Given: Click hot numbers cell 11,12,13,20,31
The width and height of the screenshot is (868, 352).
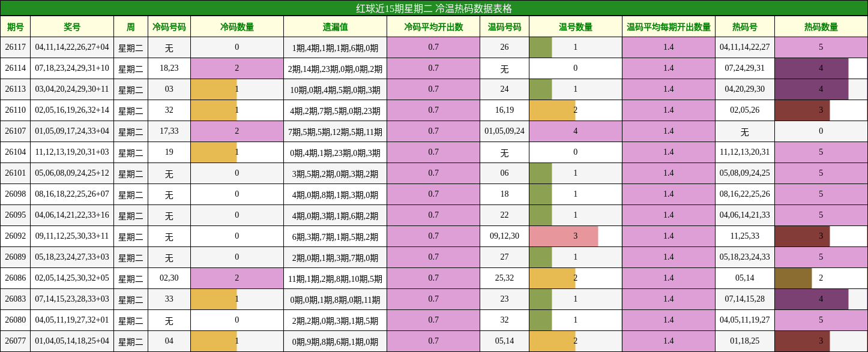Looking at the screenshot, I should [x=745, y=152].
